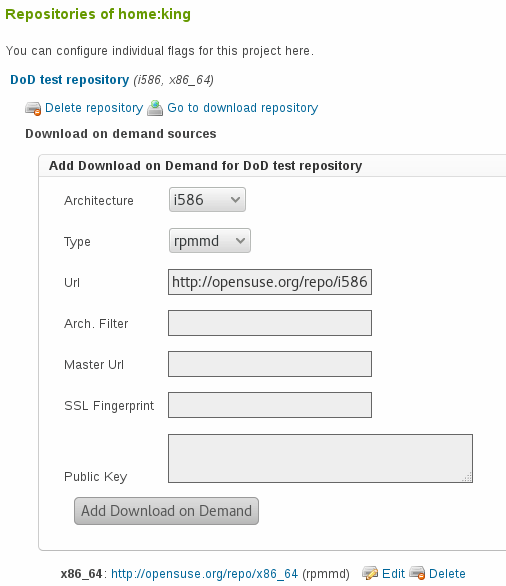Open the Architecture dropdown showing i586
506x586 pixels.
coord(207,200)
